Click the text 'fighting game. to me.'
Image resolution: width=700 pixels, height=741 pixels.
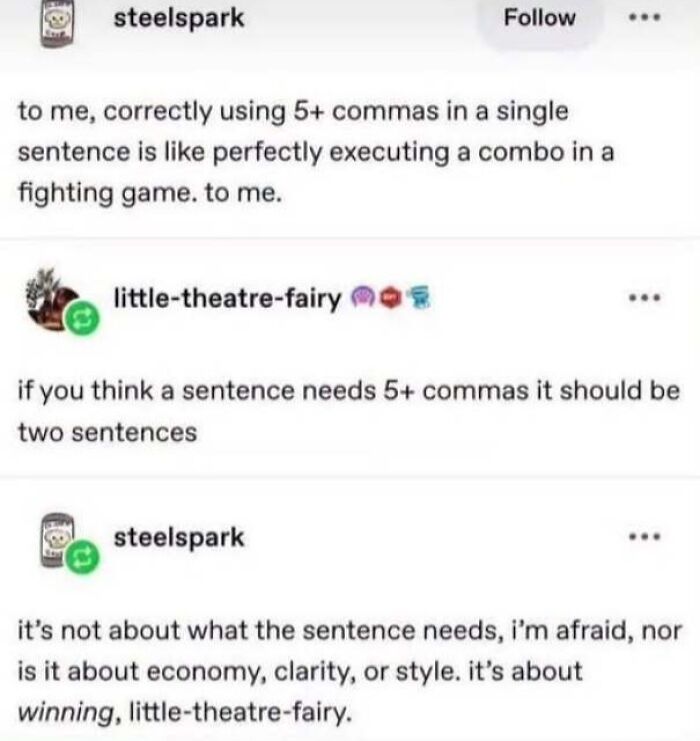click(150, 193)
